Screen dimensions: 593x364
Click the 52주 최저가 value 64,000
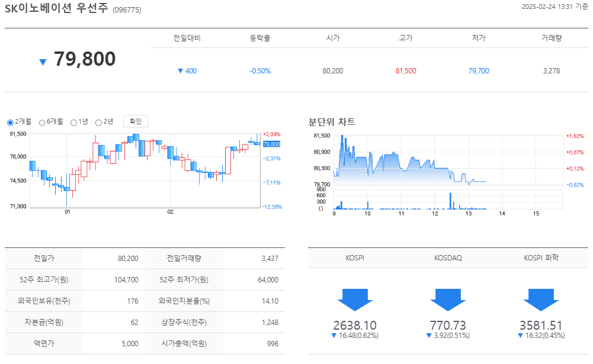point(268,280)
